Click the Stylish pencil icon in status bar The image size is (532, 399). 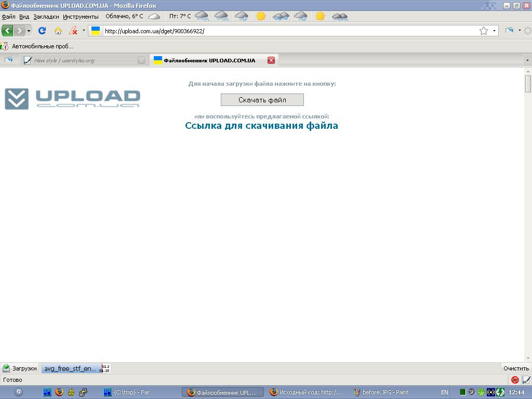coord(526,380)
